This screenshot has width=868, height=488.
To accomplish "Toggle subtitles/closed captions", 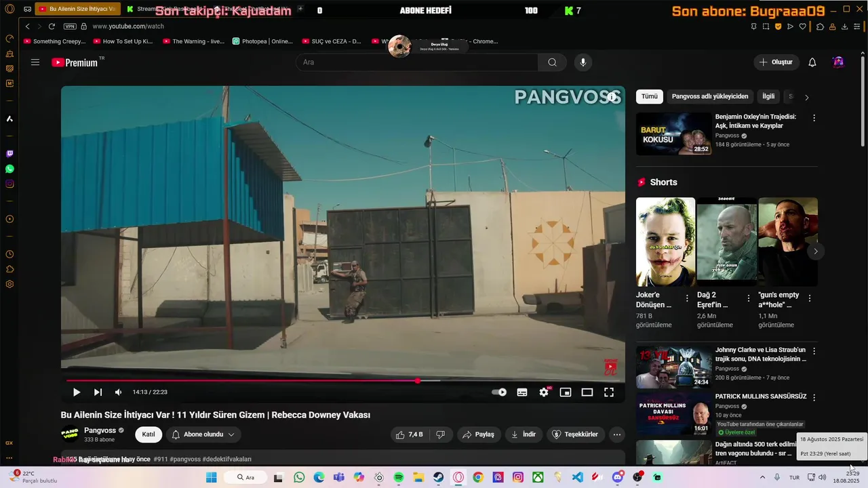I will click(x=522, y=392).
